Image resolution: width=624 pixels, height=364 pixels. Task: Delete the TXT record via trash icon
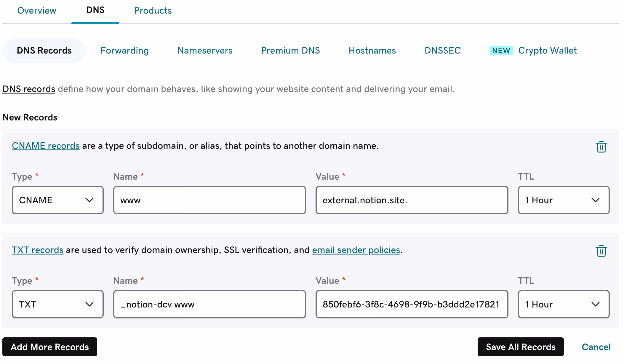click(601, 251)
